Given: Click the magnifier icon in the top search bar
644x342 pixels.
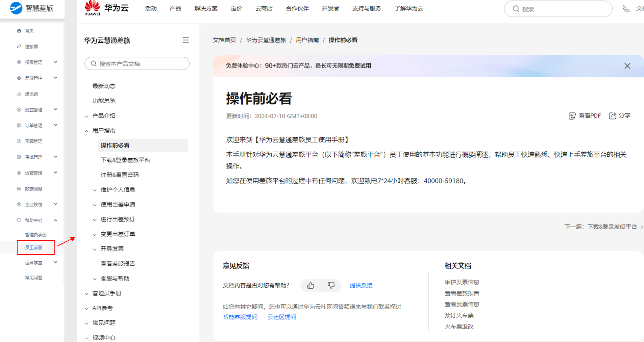Looking at the screenshot, I should 516,9.
